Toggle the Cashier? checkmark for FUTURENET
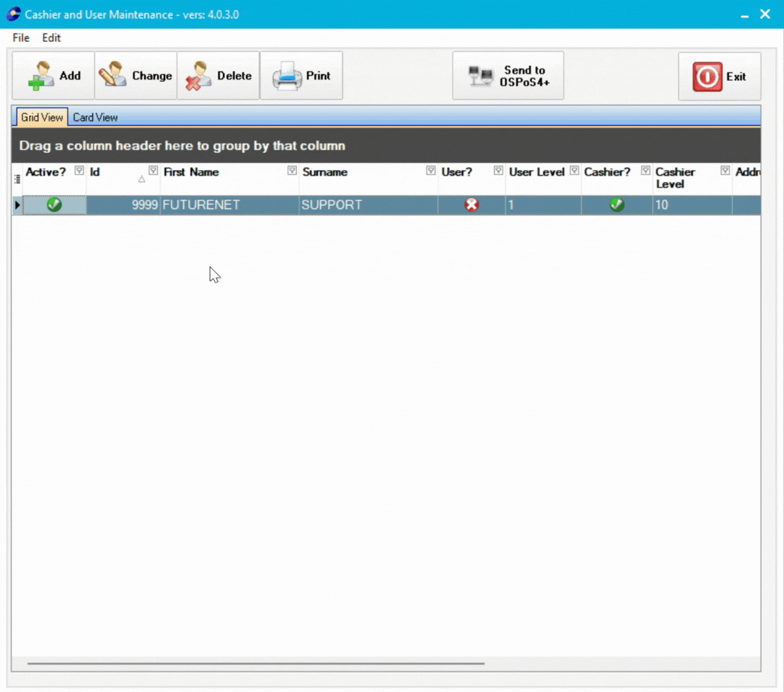The image size is (784, 692). pos(617,205)
